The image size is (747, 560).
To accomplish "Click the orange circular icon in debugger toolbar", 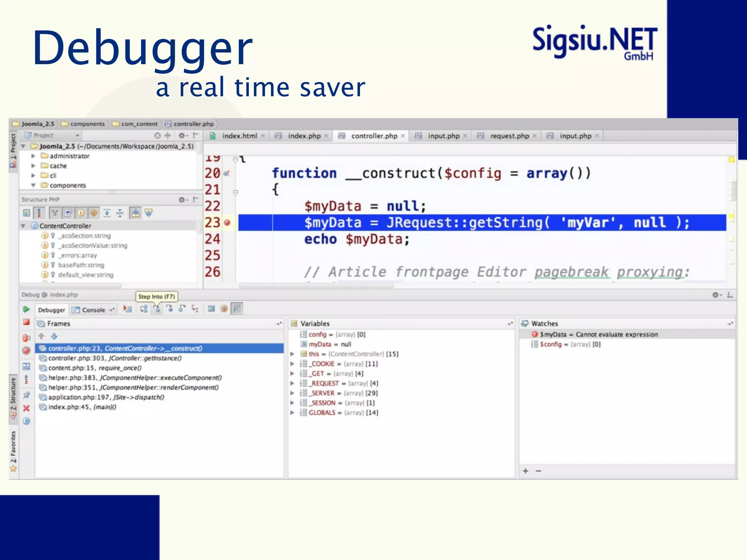I will tap(224, 309).
